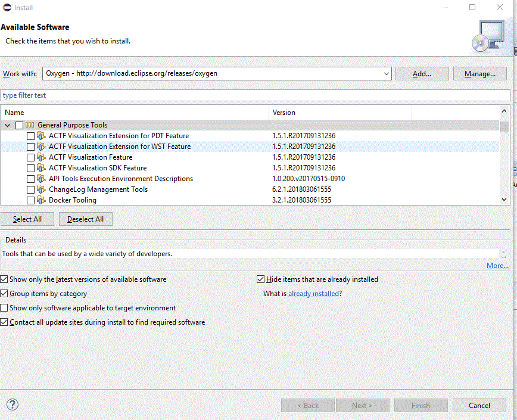This screenshot has width=517, height=420.
Task: Tick the ACTF Visualization Feature checkbox
Action: 30,157
